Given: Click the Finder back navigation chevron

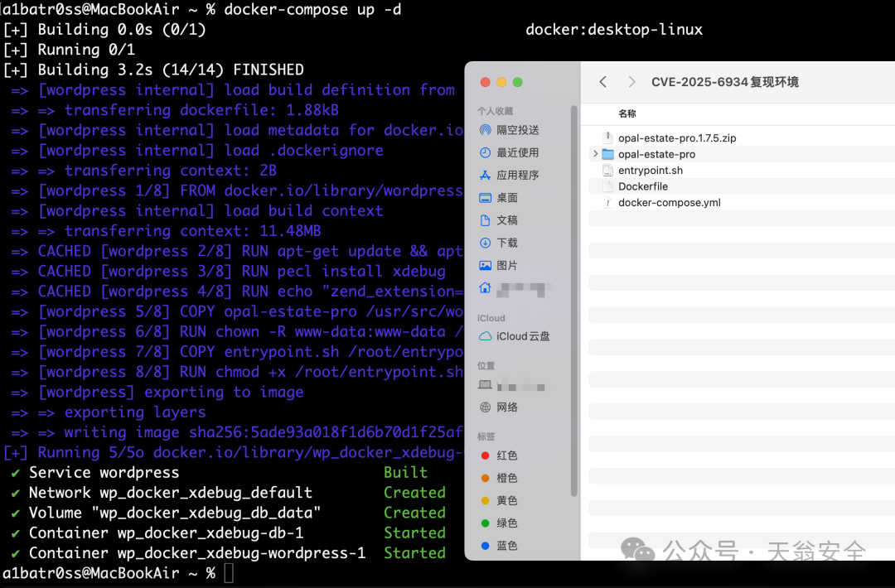Looking at the screenshot, I should [x=602, y=81].
